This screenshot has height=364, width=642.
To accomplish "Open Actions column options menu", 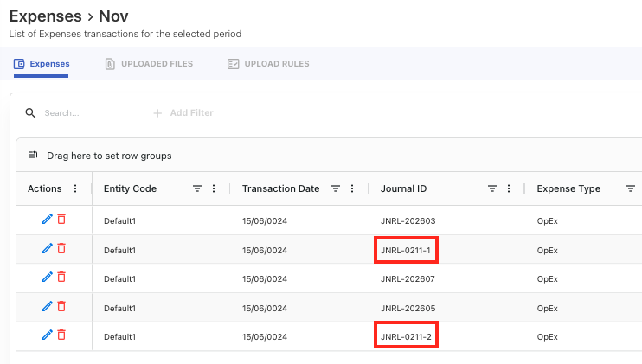I will point(75,188).
